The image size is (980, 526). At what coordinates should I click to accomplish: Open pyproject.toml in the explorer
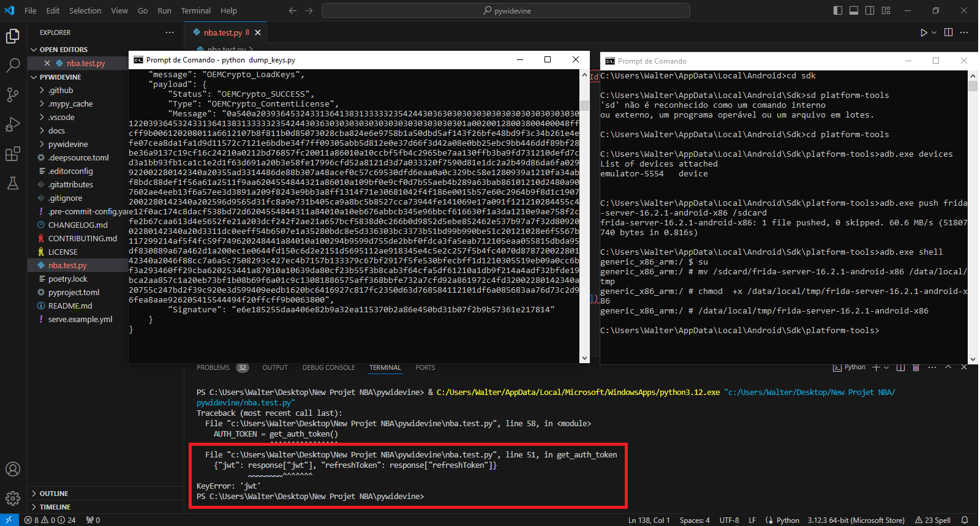click(x=73, y=292)
